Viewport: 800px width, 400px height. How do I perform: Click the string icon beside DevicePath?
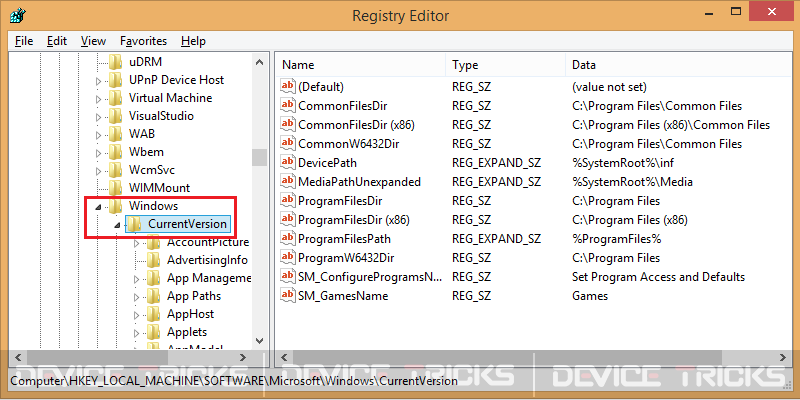pos(288,163)
